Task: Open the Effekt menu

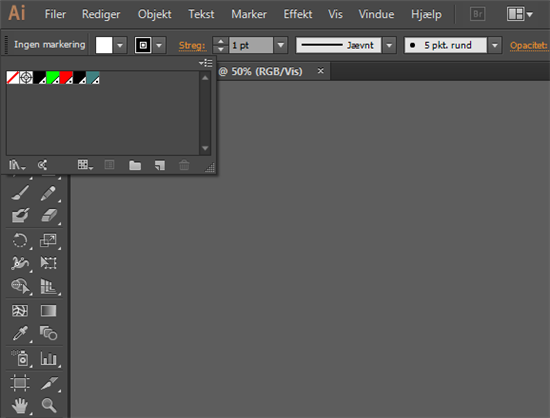Action: (x=298, y=14)
